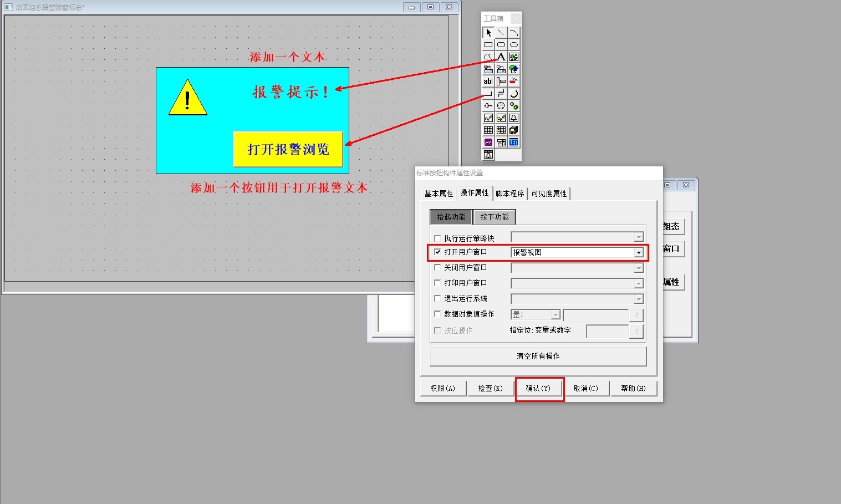This screenshot has width=841, height=504.
Task: Select the LED display component in toolbox
Action: point(513,142)
